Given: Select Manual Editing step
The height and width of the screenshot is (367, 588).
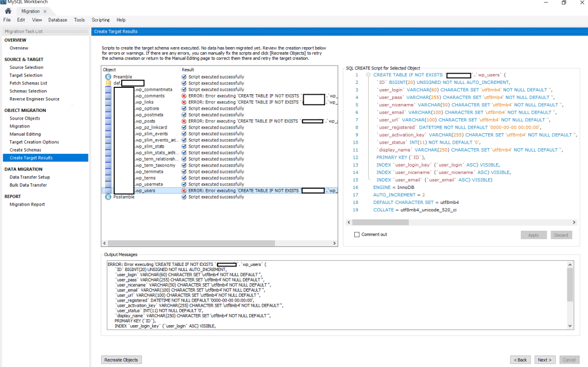Looking at the screenshot, I should [x=25, y=134].
